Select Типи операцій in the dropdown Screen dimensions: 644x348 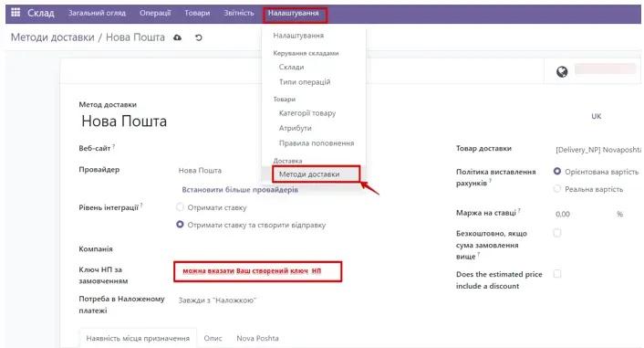click(x=305, y=82)
